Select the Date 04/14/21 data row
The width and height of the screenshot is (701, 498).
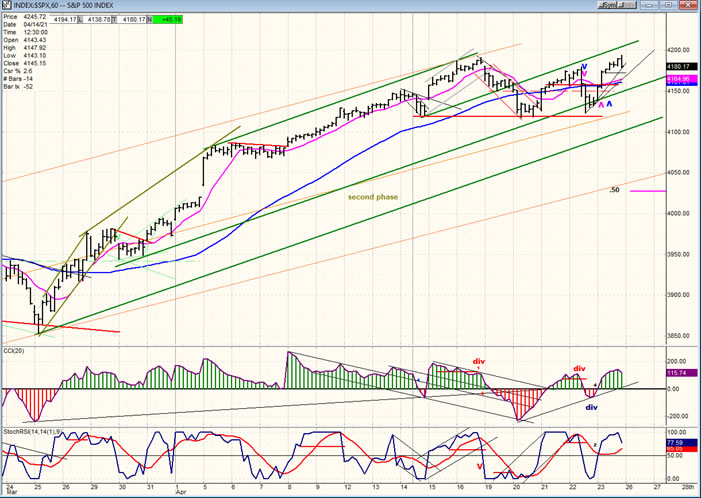(25, 25)
